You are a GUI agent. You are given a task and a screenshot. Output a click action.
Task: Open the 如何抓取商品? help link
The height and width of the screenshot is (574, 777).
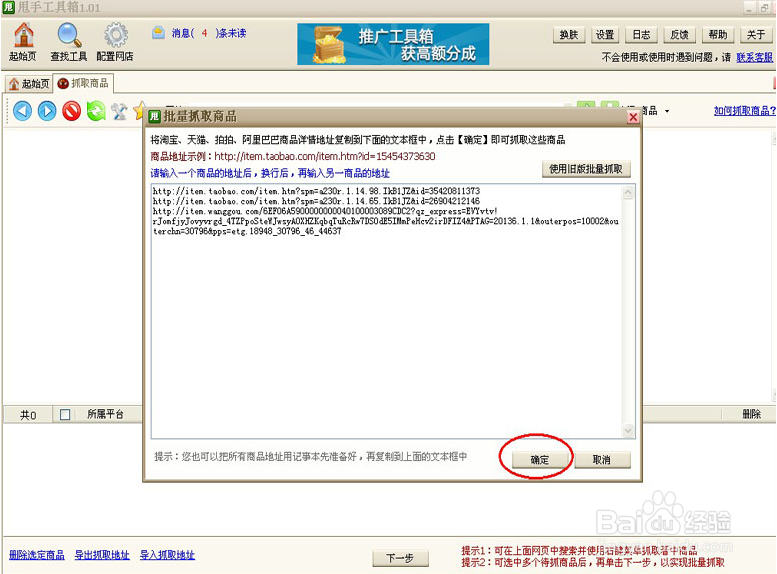(x=744, y=111)
